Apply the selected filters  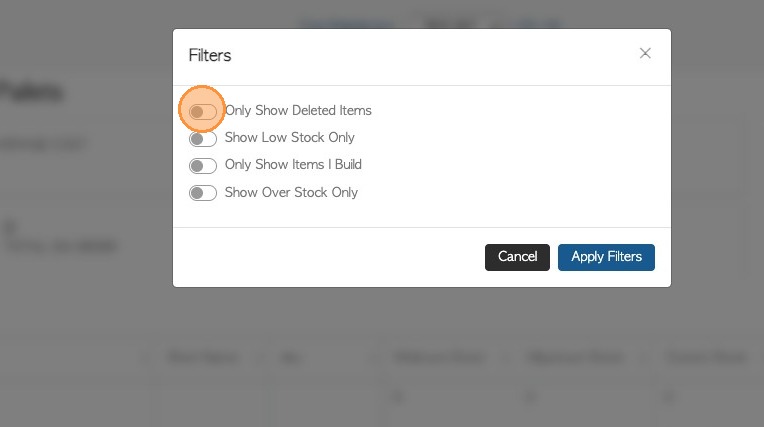click(x=606, y=257)
